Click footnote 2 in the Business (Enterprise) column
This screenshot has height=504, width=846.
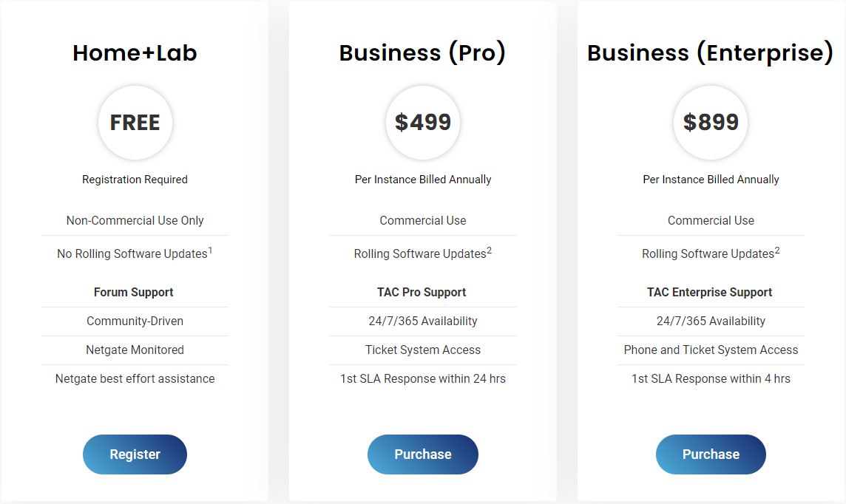(777, 250)
